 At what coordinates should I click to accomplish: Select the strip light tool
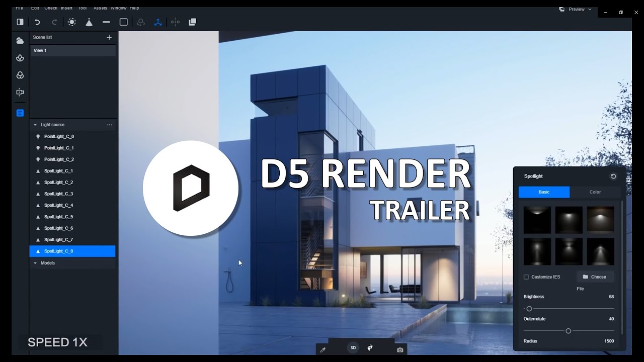106,22
